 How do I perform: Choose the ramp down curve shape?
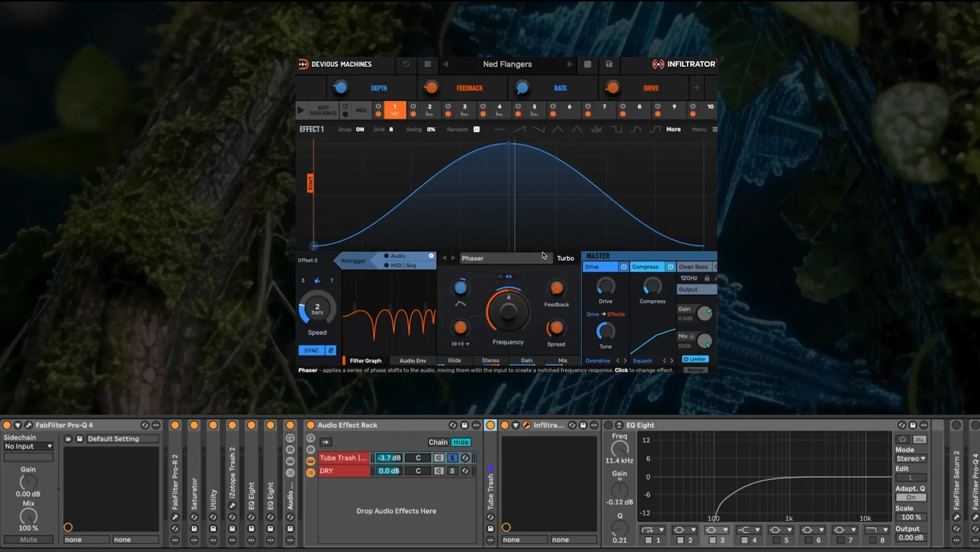(x=538, y=130)
